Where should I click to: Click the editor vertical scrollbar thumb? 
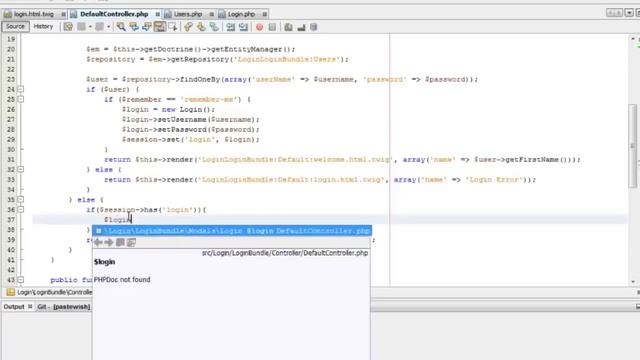tap(633, 146)
